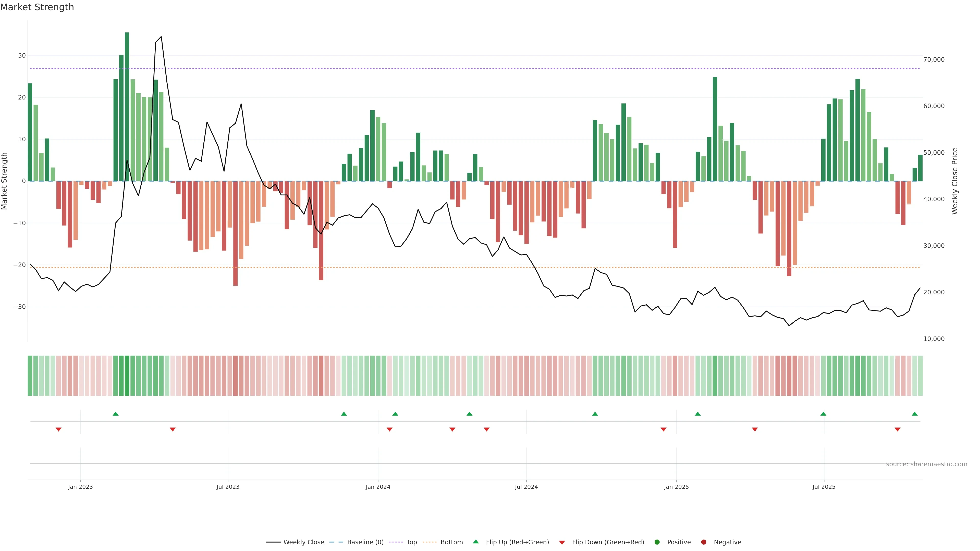980x551 pixels.
Task: Click the Jan 2024 x-axis label
Action: click(x=378, y=487)
